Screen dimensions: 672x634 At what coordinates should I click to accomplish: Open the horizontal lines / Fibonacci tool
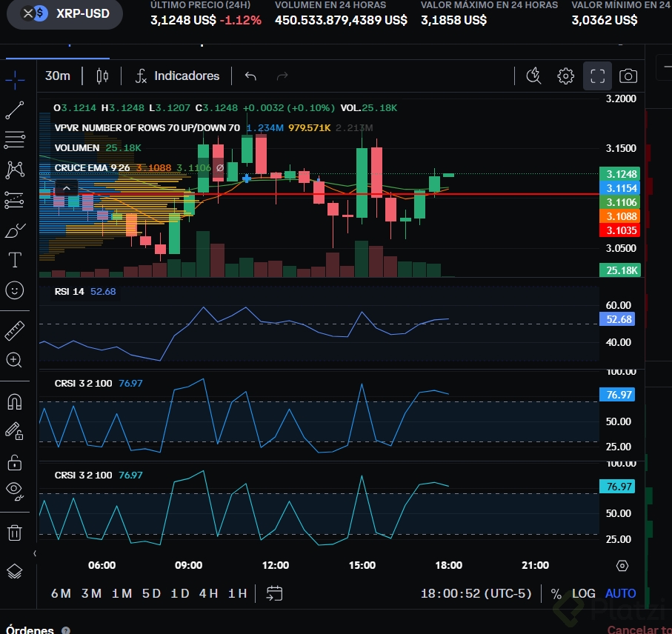click(15, 140)
